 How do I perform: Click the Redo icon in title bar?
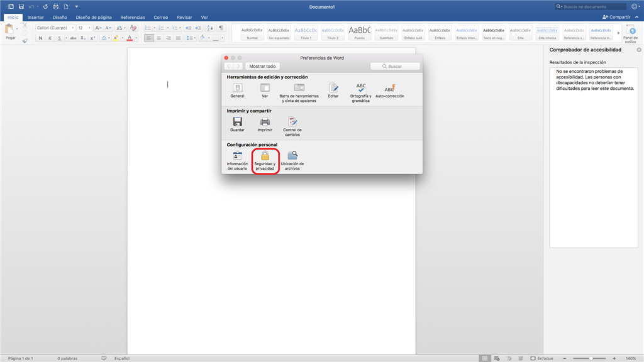coord(45,6)
